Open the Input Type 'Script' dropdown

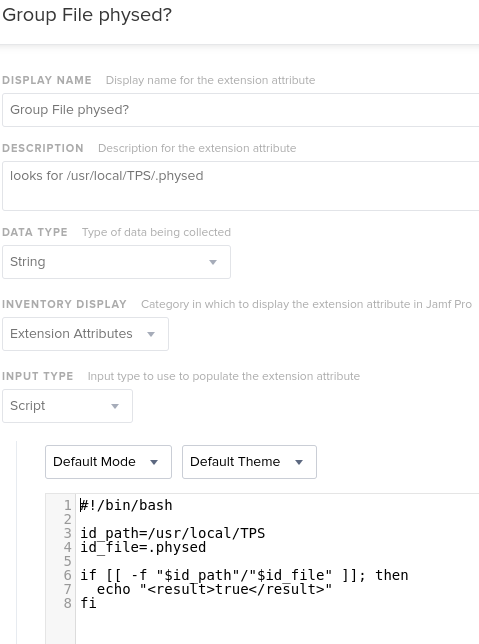tap(67, 406)
